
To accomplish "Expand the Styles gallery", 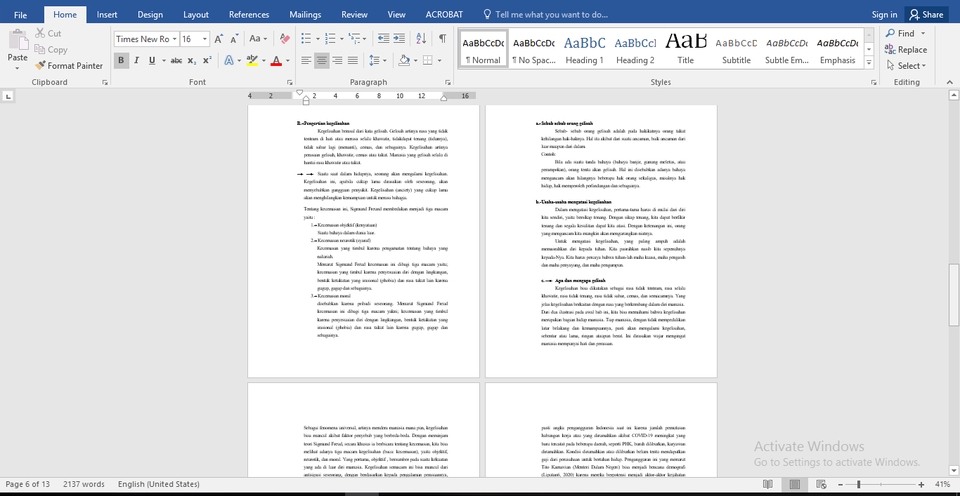I will (869, 62).
